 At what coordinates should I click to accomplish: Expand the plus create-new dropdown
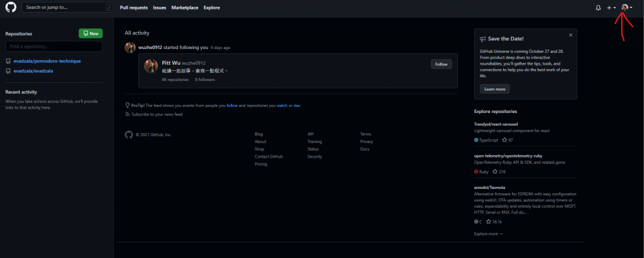coord(611,8)
